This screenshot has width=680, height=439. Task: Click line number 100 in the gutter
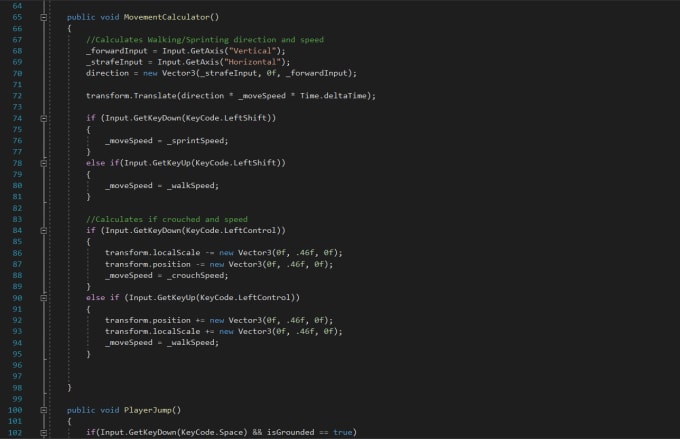pos(15,410)
